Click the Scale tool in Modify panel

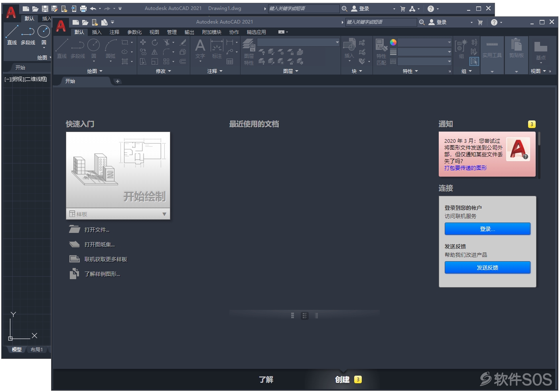(155, 61)
